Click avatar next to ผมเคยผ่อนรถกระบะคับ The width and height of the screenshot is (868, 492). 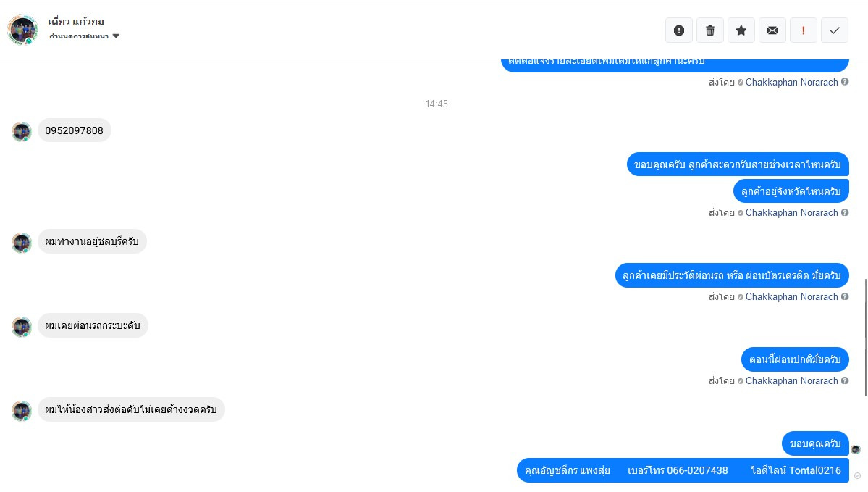22,327
